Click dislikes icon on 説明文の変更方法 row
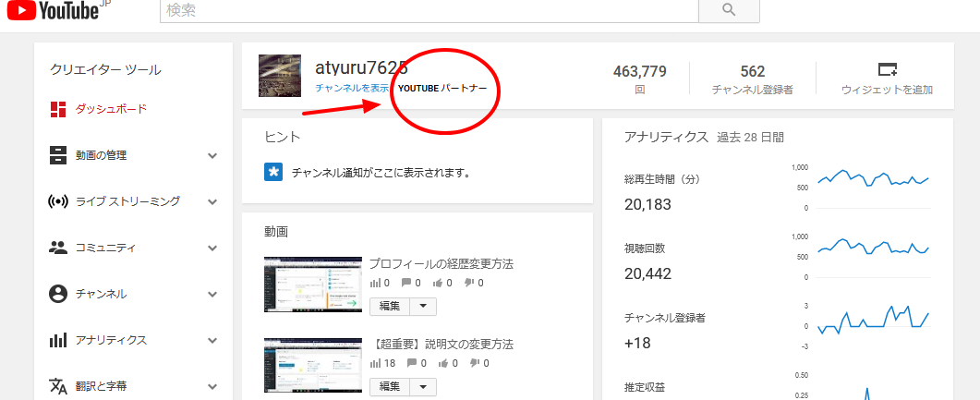Image resolution: width=980 pixels, height=400 pixels. coord(475,363)
